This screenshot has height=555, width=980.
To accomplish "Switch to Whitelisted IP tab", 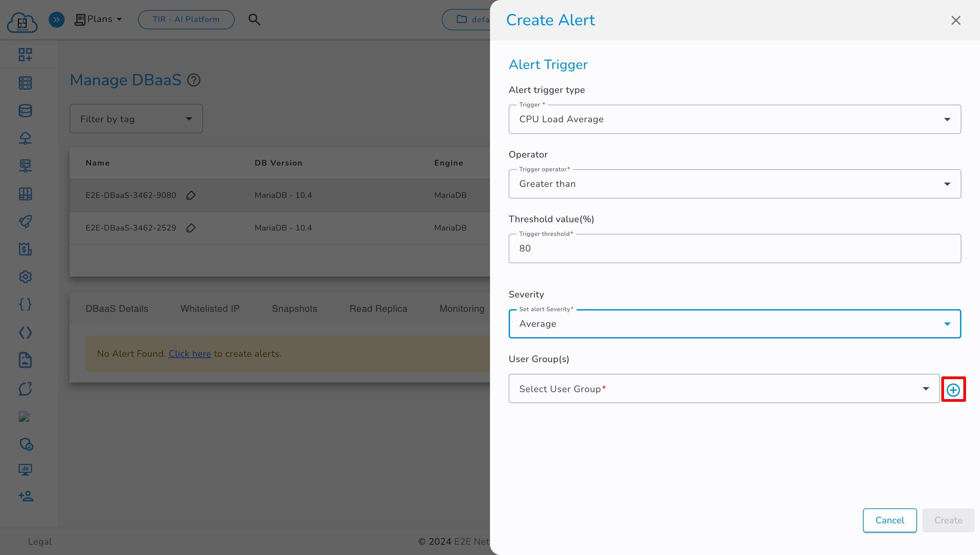I will click(x=210, y=309).
